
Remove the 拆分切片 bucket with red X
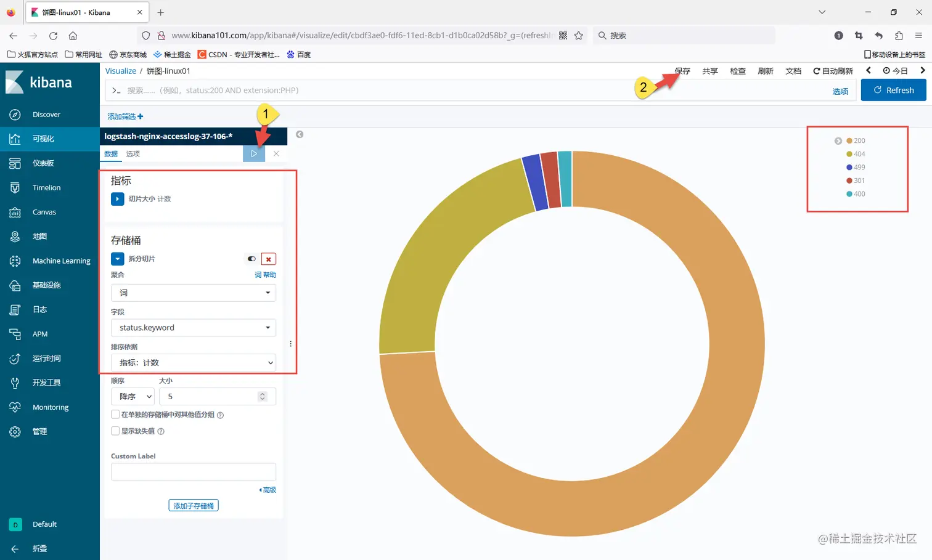tap(269, 259)
